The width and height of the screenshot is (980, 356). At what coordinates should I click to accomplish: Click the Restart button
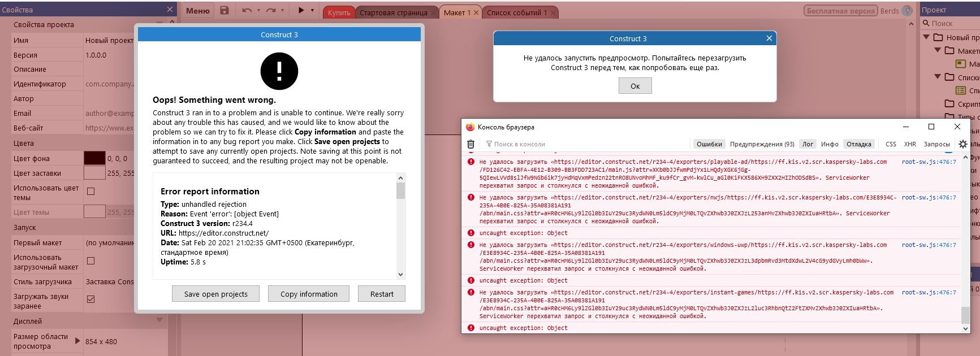pyautogui.click(x=382, y=294)
